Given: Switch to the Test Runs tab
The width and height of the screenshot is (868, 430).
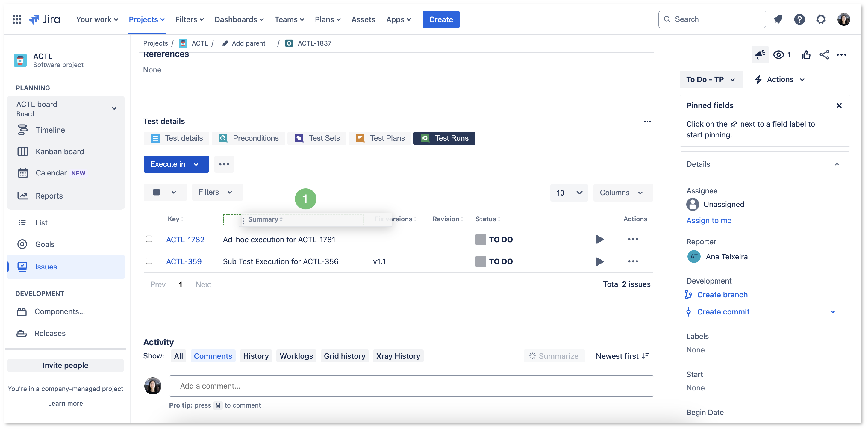Looking at the screenshot, I should click(x=444, y=138).
